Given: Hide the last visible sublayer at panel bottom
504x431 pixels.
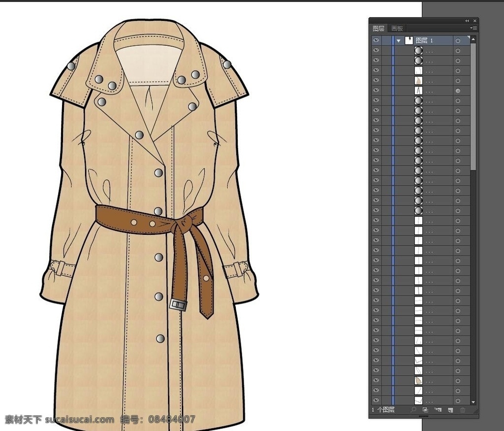Looking at the screenshot, I should pos(376,400).
